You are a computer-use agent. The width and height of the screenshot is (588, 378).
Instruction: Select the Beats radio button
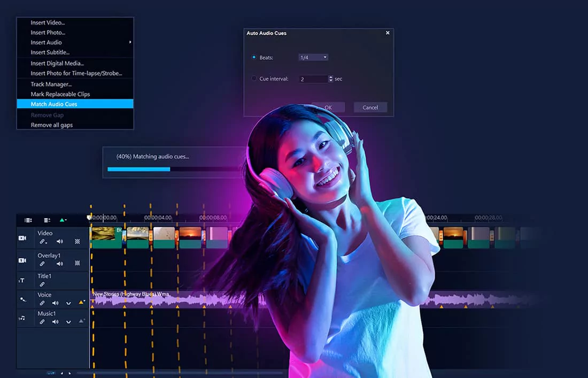point(253,57)
